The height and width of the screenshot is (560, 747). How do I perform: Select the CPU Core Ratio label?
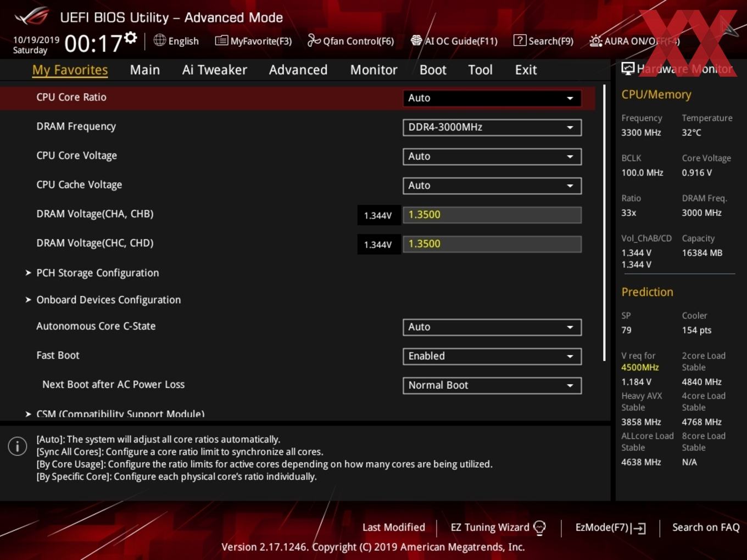click(71, 97)
